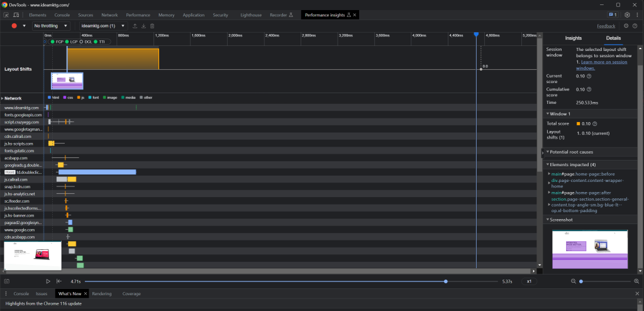Toggle the device toolbar icon
Viewport: 644px width, 311px height.
tap(18, 14)
